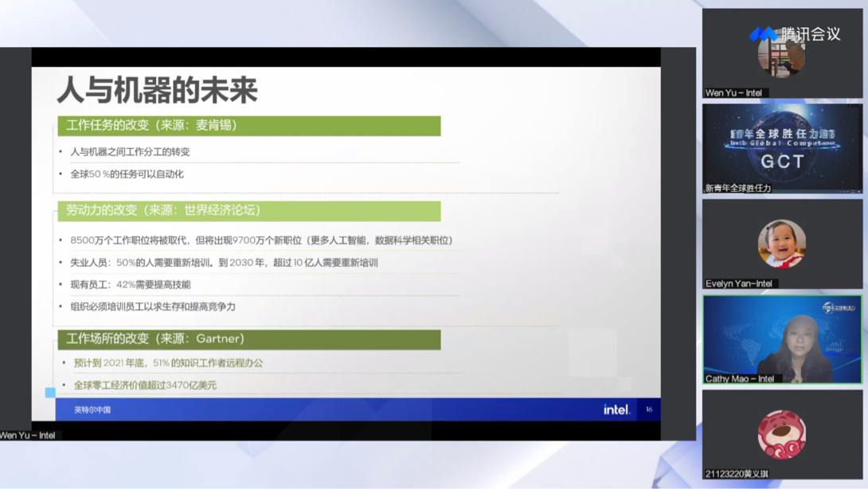Click the pink bear avatar of 黄义琪
The image size is (868, 489).
tap(781, 435)
